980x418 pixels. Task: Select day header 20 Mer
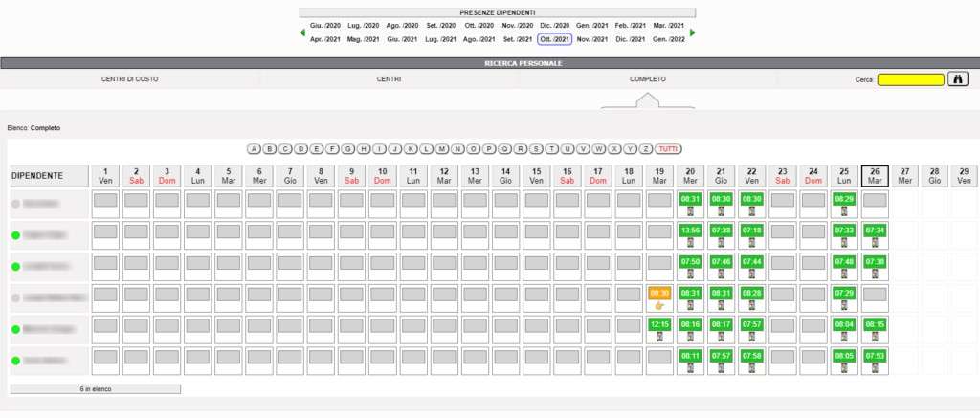coord(690,176)
